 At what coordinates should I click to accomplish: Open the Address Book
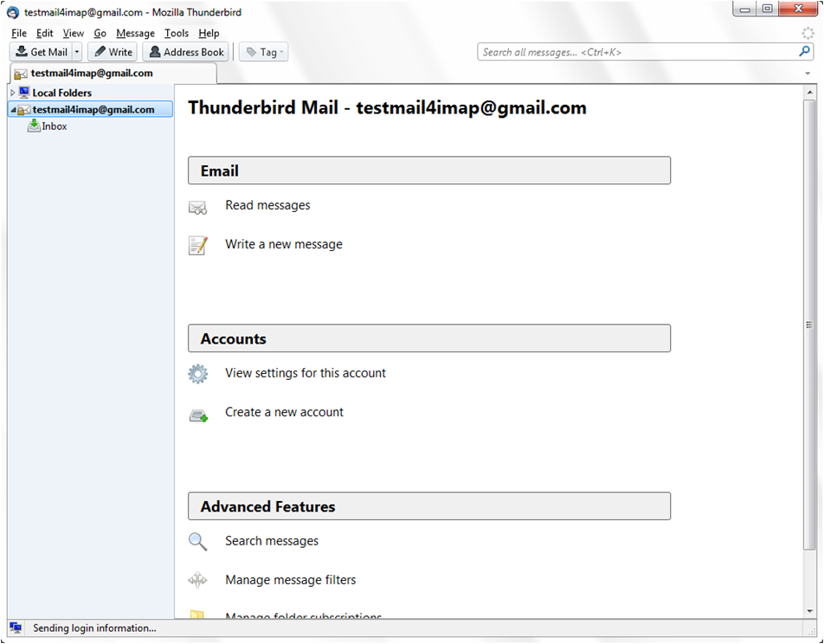(x=185, y=53)
